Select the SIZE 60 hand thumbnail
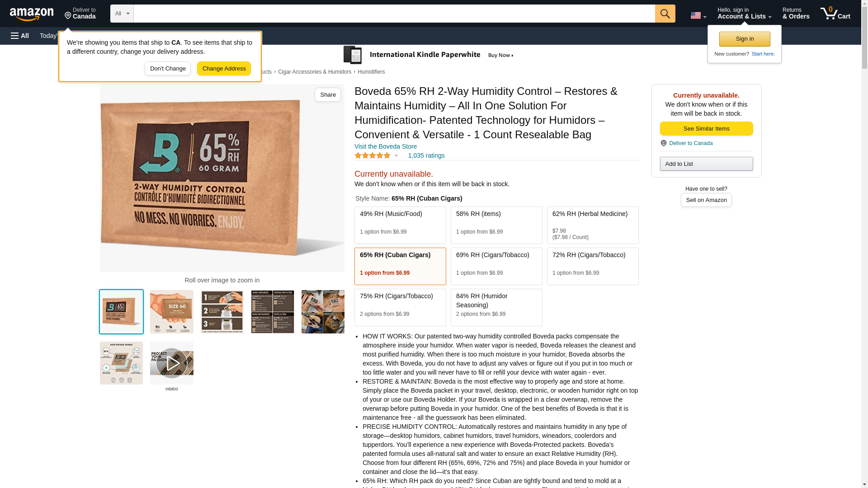Screen dimensions: 868x488 click(x=172, y=312)
